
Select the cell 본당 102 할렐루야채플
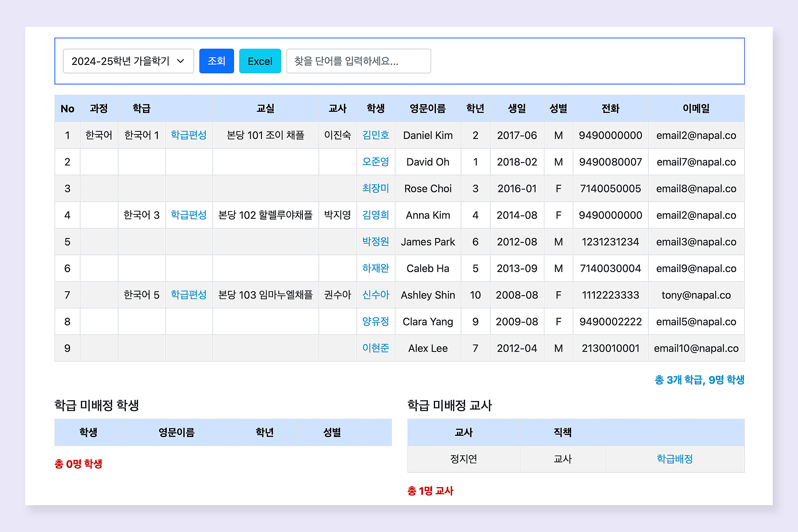tap(265, 215)
